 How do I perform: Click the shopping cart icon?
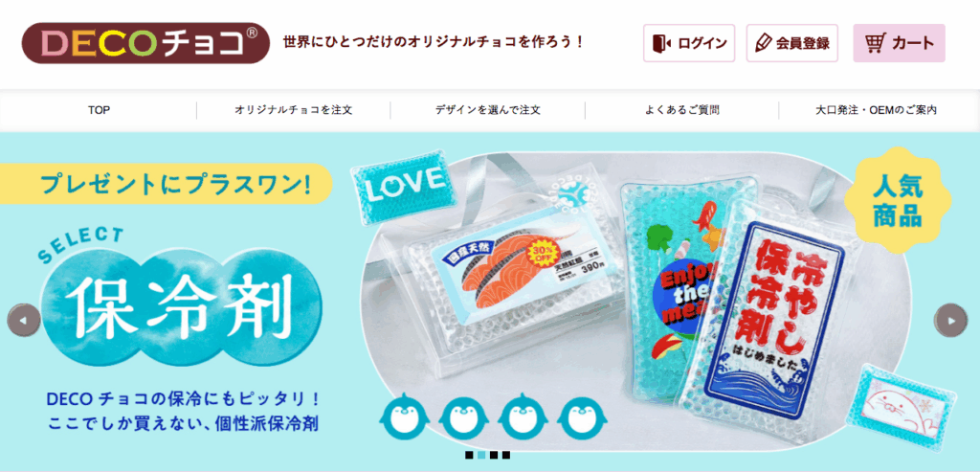point(875,43)
